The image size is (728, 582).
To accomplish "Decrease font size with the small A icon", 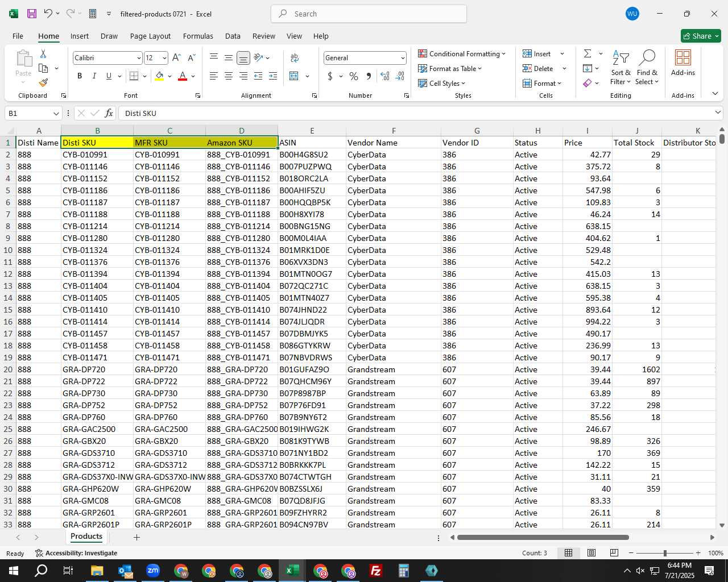I will (x=191, y=58).
